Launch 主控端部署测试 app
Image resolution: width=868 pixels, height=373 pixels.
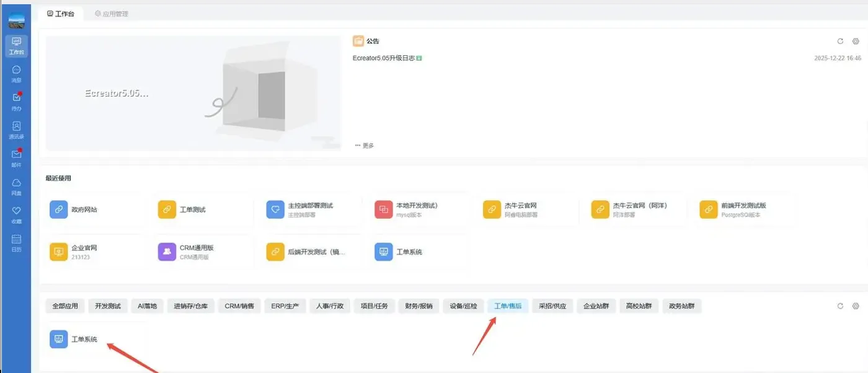click(312, 209)
